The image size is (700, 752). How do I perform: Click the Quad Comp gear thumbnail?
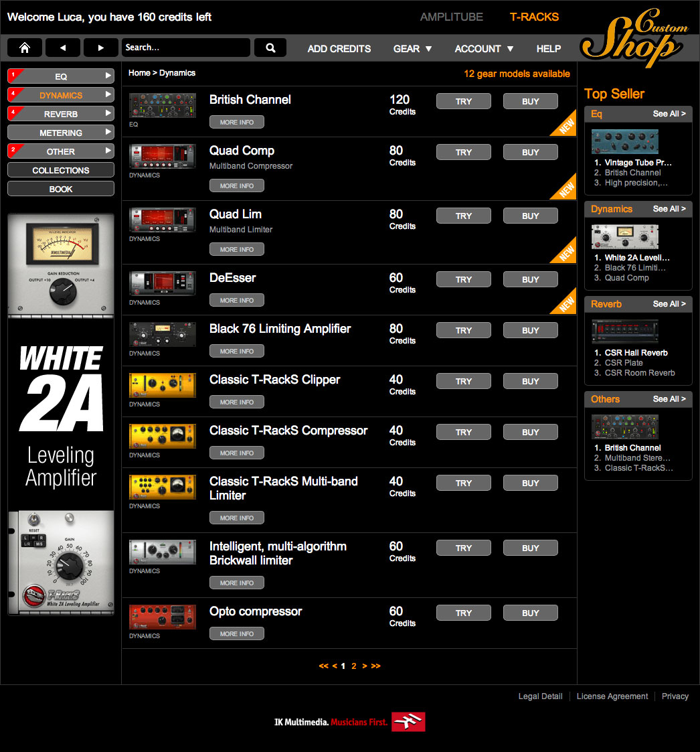point(163,157)
